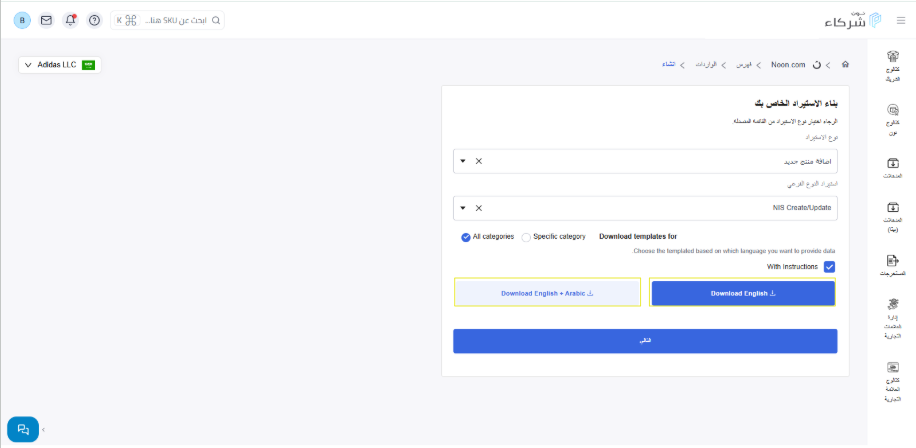The width and height of the screenshot is (916, 448).
Task: Clear the NIS Create/Update selection
Action: [478, 208]
